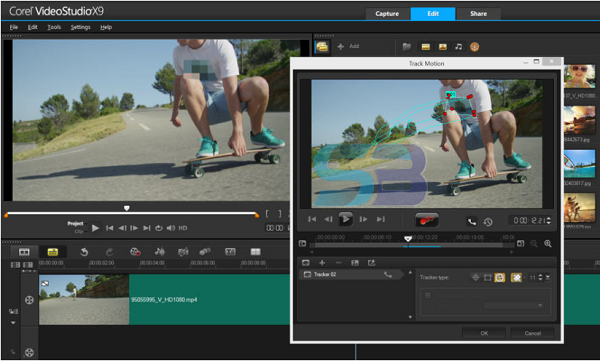This screenshot has width=600, height=361.
Task: Click Add to create a library folder
Action: click(348, 46)
